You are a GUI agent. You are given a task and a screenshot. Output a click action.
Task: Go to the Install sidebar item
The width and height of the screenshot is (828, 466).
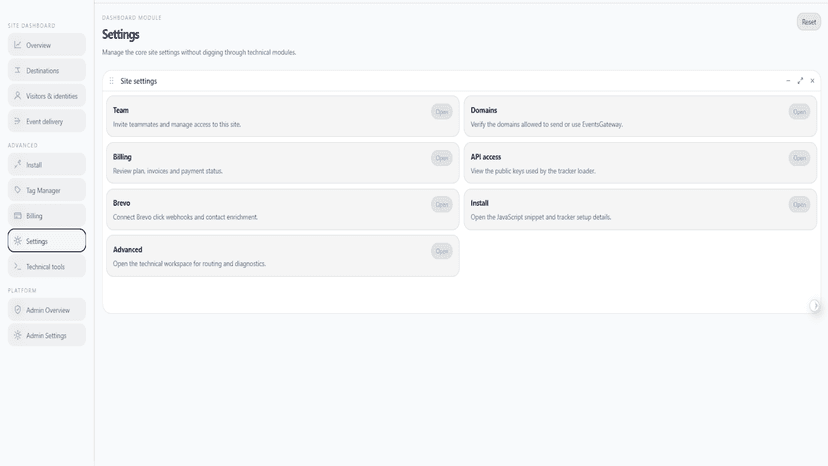point(46,164)
